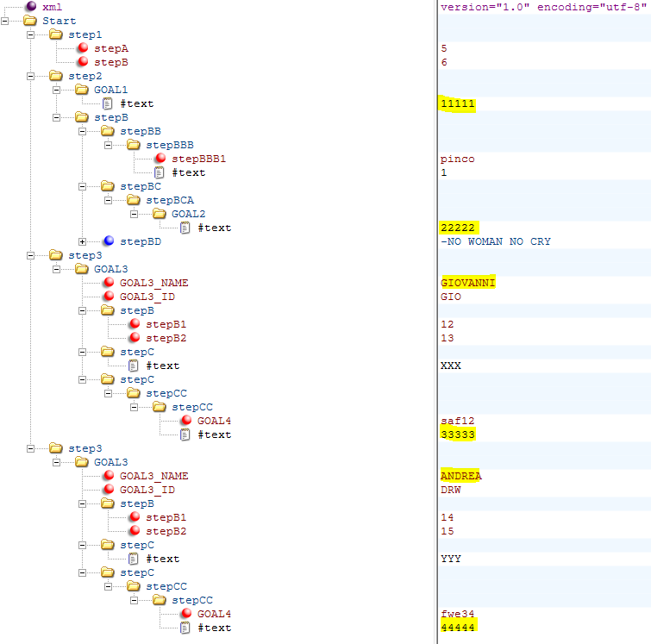Viewport: 651px width, 644px height.
Task: Collapse the stepBB node
Action: pyautogui.click(x=83, y=131)
